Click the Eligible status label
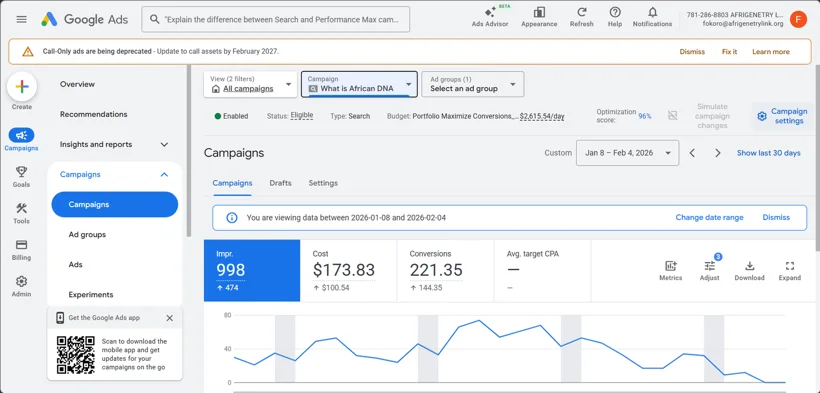The height and width of the screenshot is (393, 820). click(302, 116)
